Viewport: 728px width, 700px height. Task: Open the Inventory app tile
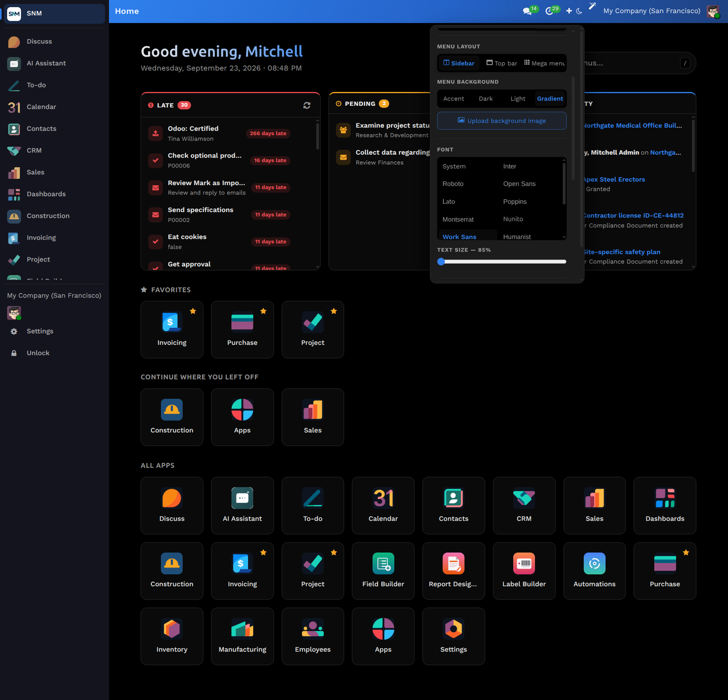coord(172,636)
